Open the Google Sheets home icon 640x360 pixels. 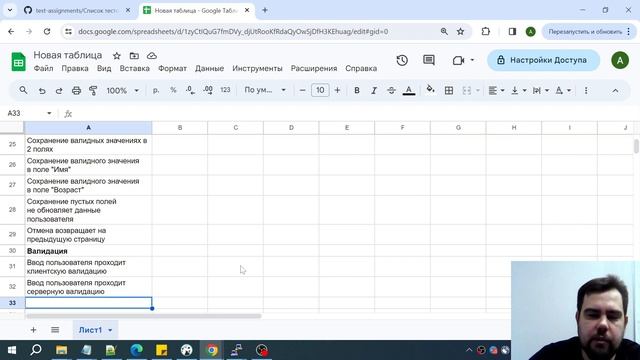(18, 62)
